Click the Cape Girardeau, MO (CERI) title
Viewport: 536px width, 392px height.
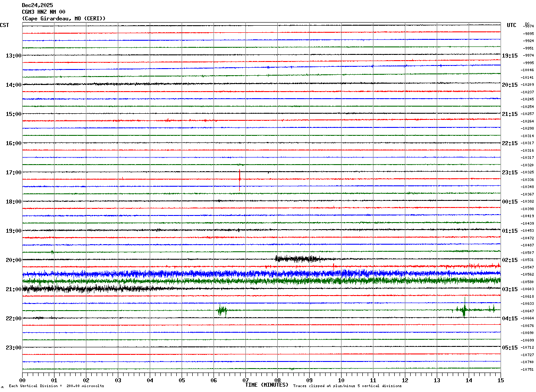coord(64,19)
